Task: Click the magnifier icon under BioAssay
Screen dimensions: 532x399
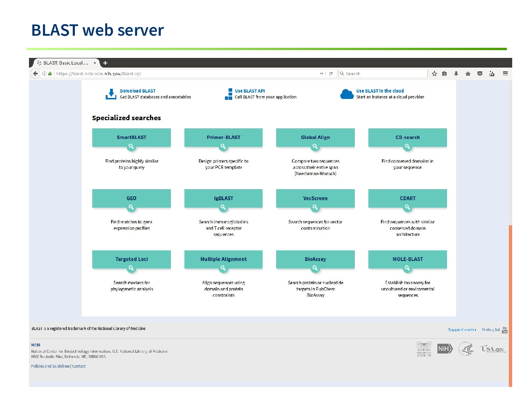Action: (x=315, y=268)
